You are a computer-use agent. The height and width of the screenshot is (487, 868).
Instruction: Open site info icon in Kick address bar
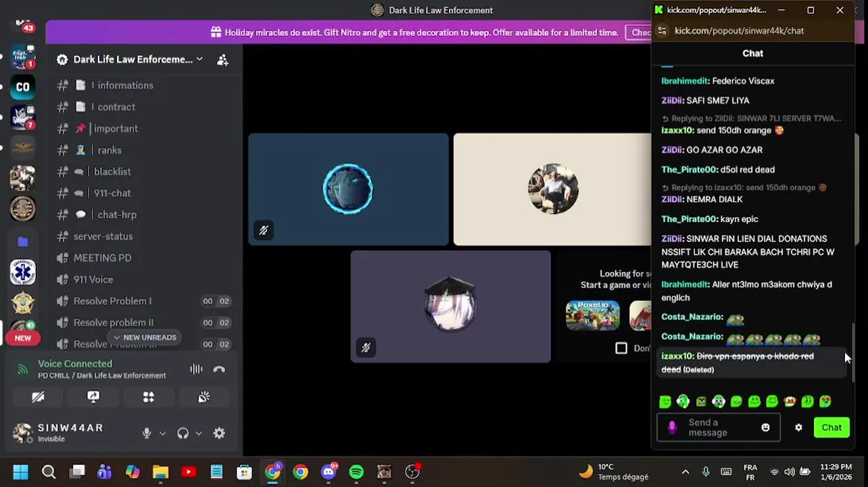tap(662, 30)
